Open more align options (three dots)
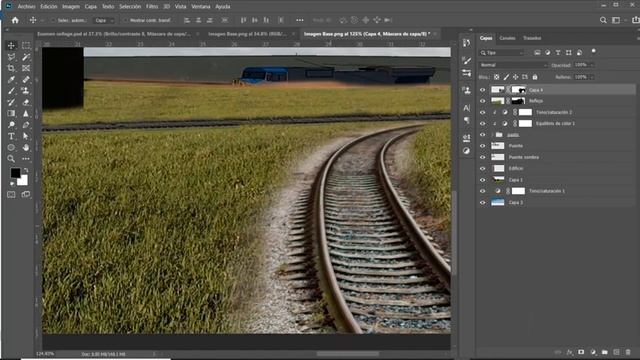The height and width of the screenshot is (360, 640). 300,20
